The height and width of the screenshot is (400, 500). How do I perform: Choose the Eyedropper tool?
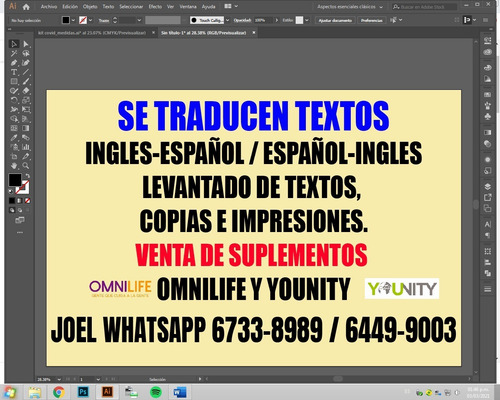tap(14, 137)
